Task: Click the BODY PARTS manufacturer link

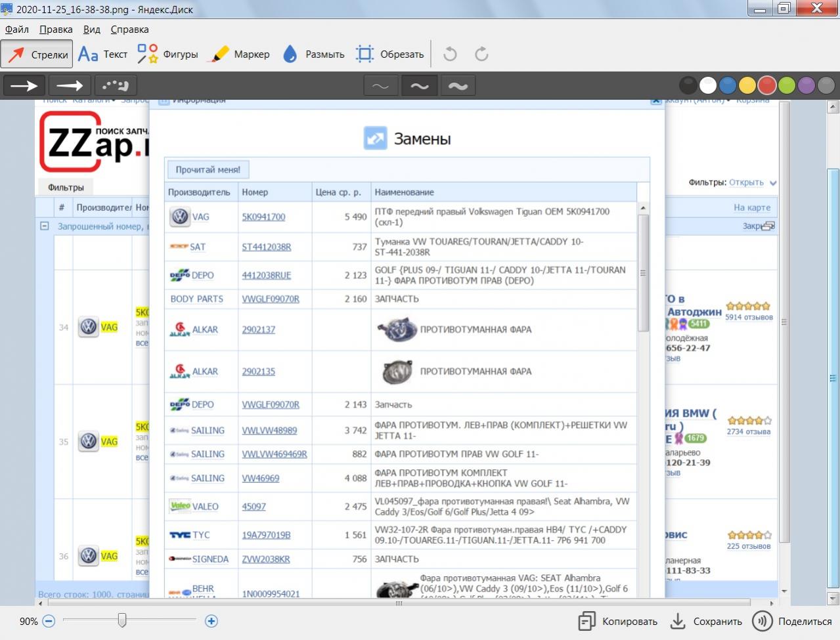Action: [x=196, y=299]
